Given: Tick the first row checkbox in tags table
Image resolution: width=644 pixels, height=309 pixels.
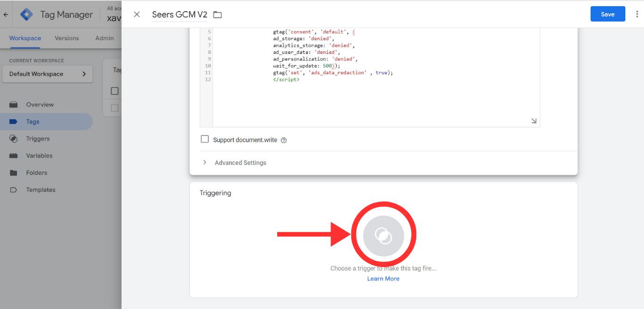Looking at the screenshot, I should (115, 108).
